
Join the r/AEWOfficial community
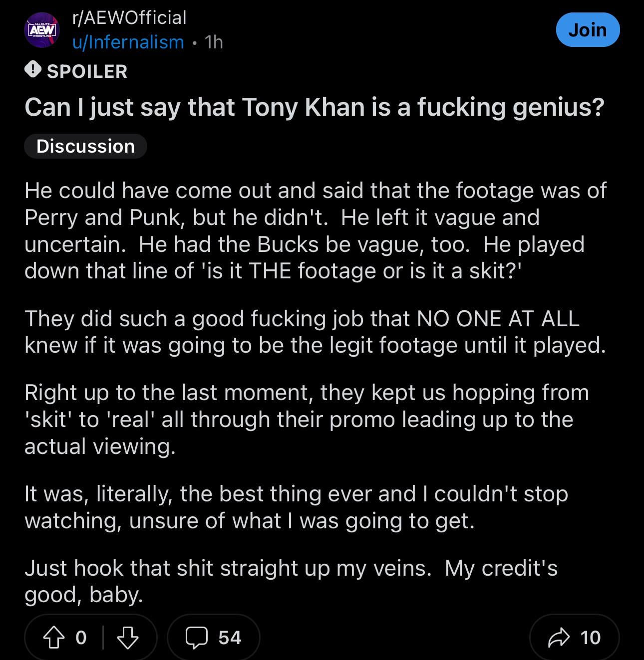click(x=588, y=30)
